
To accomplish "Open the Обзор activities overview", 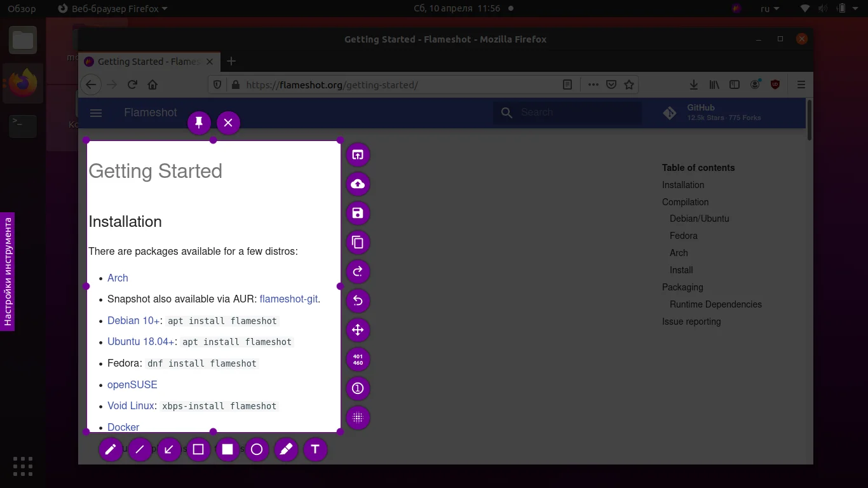I will pos(22,9).
